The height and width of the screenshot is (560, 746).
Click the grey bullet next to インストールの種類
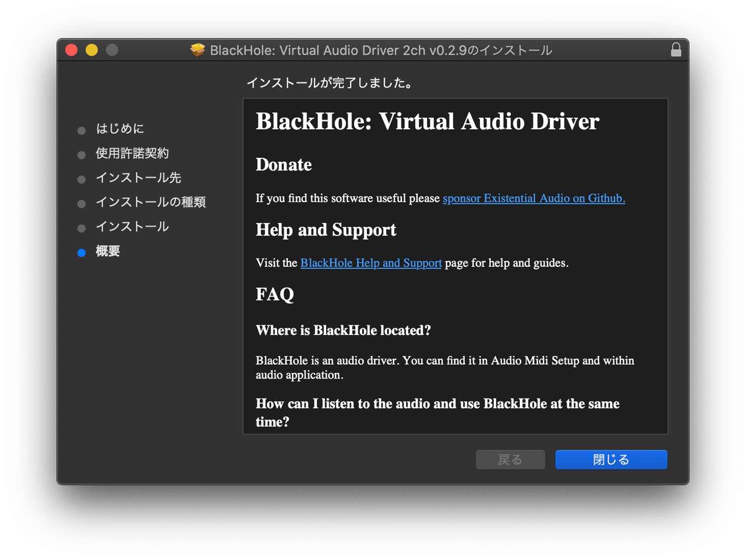tap(82, 204)
